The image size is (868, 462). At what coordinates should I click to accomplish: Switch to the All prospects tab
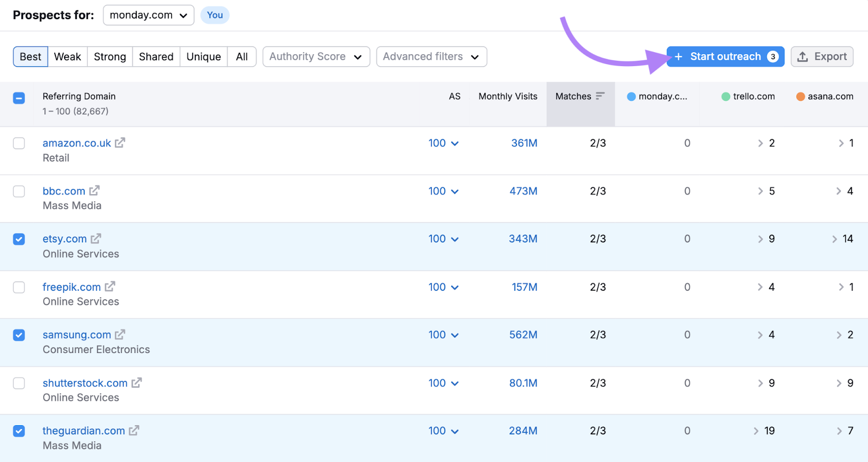pyautogui.click(x=242, y=56)
